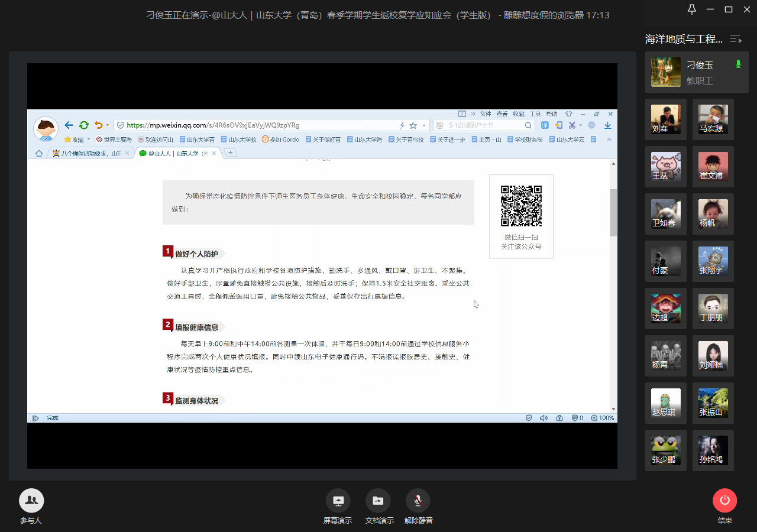Click the browser refresh icon

pyautogui.click(x=84, y=125)
